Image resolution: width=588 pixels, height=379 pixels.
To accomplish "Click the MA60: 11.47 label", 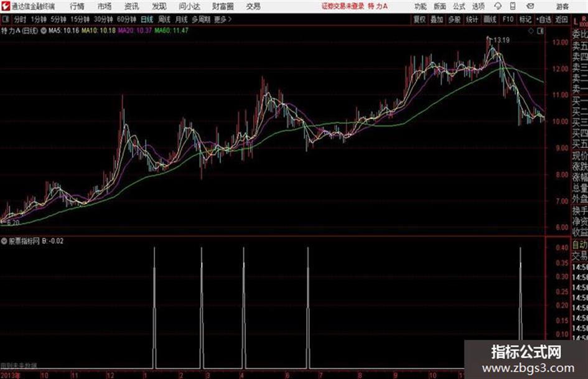I will click(x=171, y=30).
